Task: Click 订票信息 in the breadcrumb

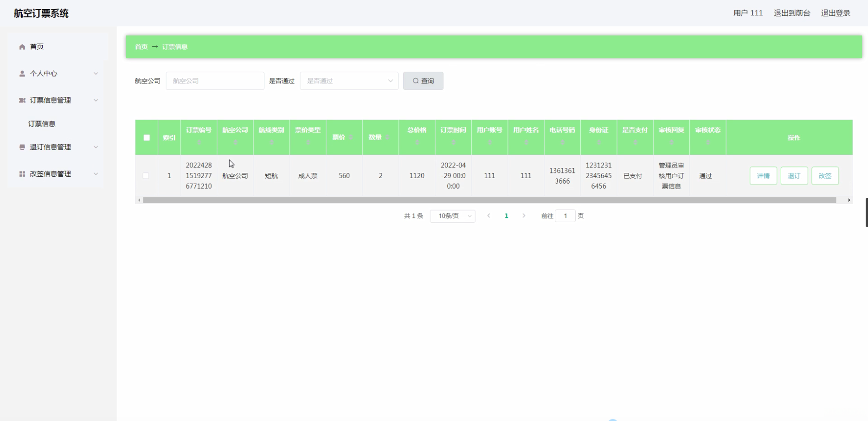Action: 175,47
